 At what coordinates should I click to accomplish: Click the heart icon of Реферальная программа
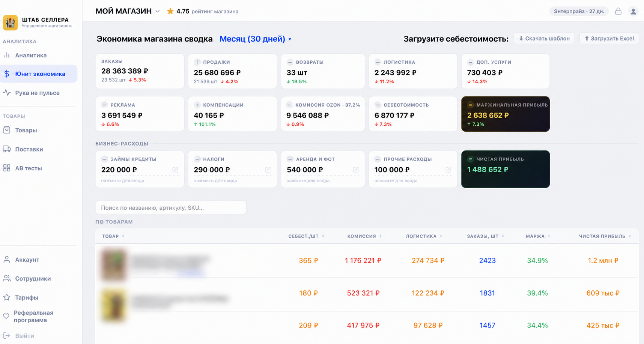click(6, 316)
